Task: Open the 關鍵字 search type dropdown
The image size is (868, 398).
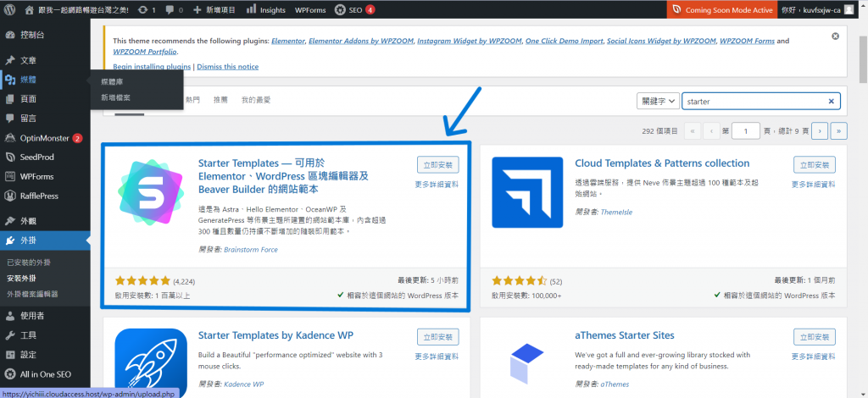Action: [658, 101]
